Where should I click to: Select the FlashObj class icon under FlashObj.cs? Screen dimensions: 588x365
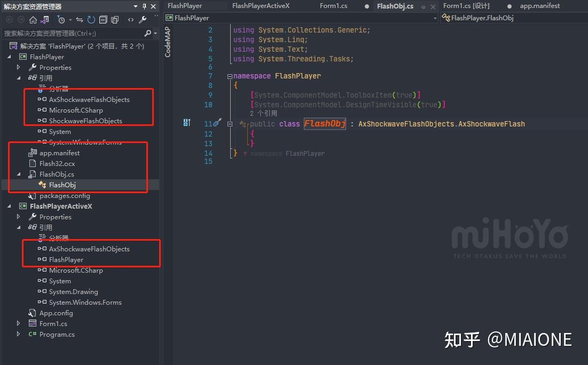42,185
